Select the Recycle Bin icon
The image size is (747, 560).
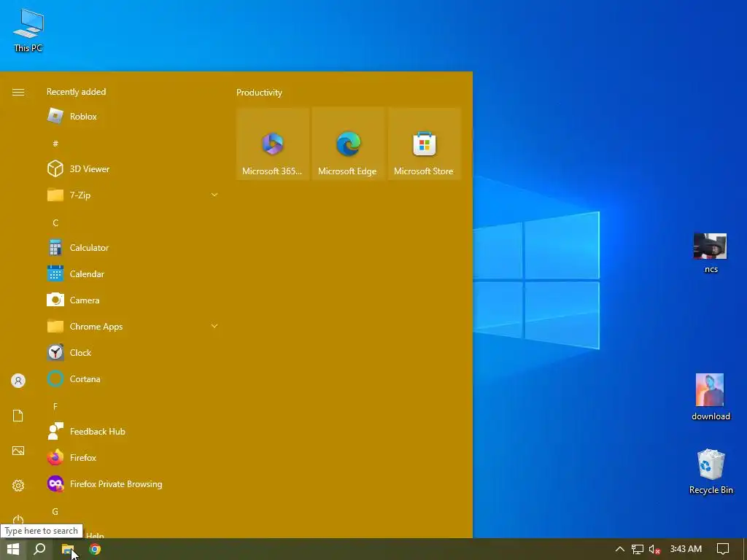pyautogui.click(x=711, y=472)
